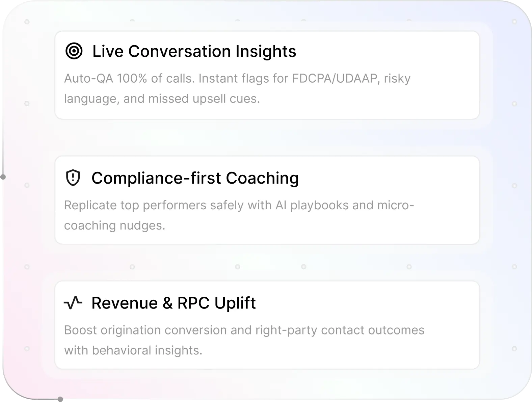Click the gray handle dot on the left edge
Viewport: 532px width, 402px height.
[x=2, y=177]
